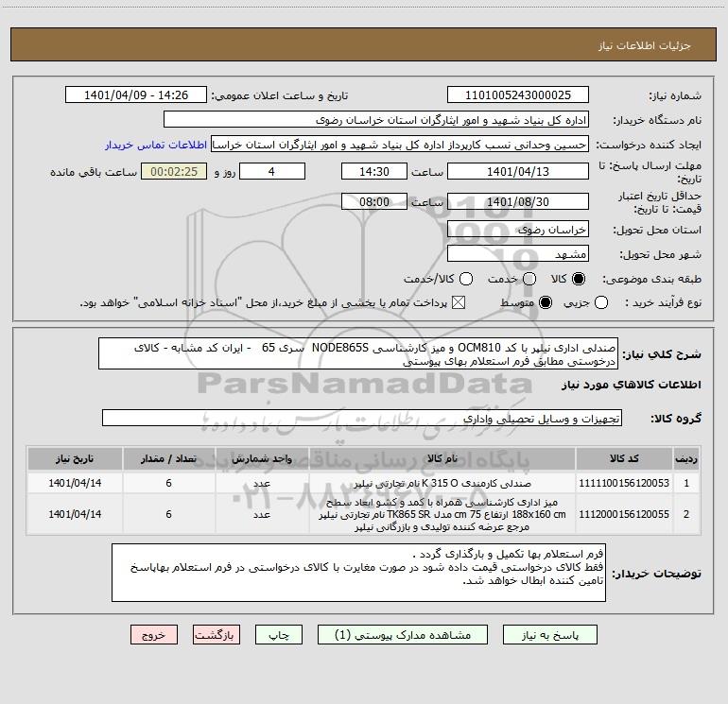Click the تعداد / مقدار column header

(168, 458)
